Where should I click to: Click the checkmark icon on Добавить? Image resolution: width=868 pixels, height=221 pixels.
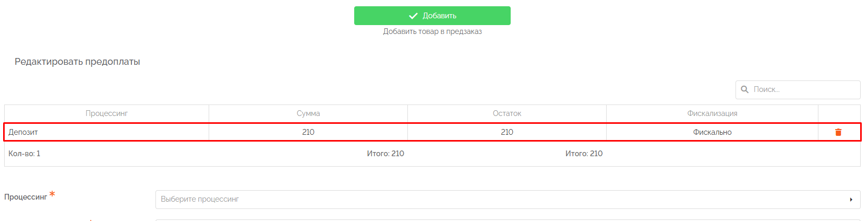[413, 16]
